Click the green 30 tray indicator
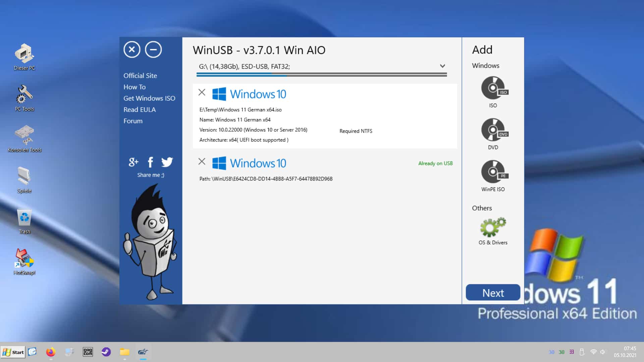The width and height of the screenshot is (644, 362). coord(561,352)
